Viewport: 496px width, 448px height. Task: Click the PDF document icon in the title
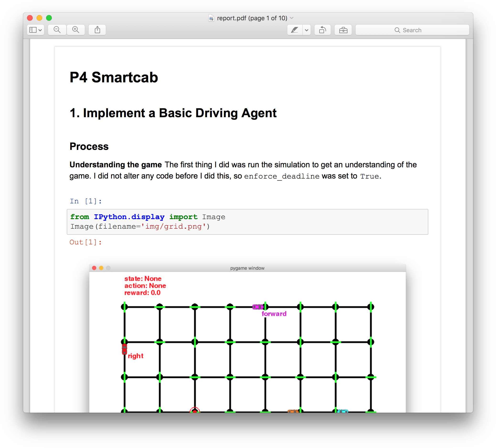(211, 18)
